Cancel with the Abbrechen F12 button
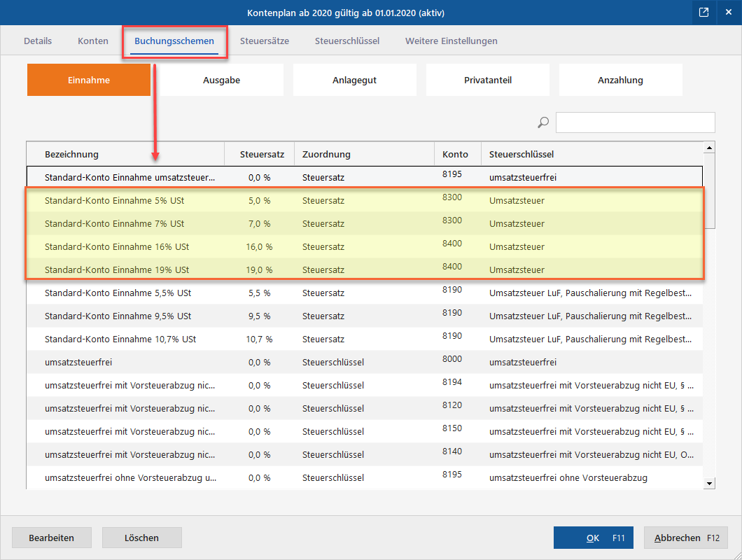This screenshot has width=742, height=560. tap(686, 538)
